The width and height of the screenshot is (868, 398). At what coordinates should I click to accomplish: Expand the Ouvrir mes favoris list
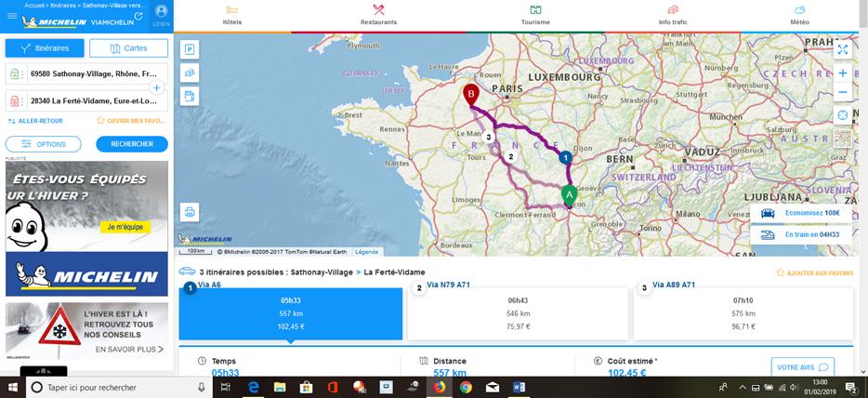pyautogui.click(x=131, y=121)
